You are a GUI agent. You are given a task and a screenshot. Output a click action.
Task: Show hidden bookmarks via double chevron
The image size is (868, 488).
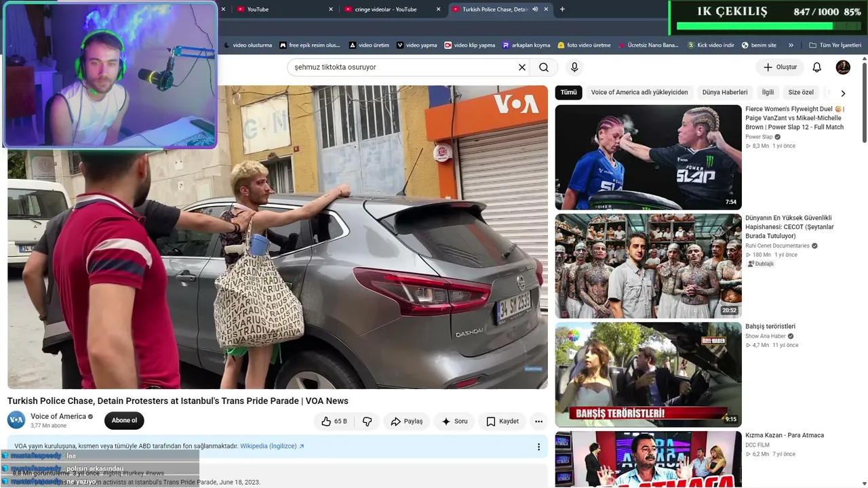point(791,45)
